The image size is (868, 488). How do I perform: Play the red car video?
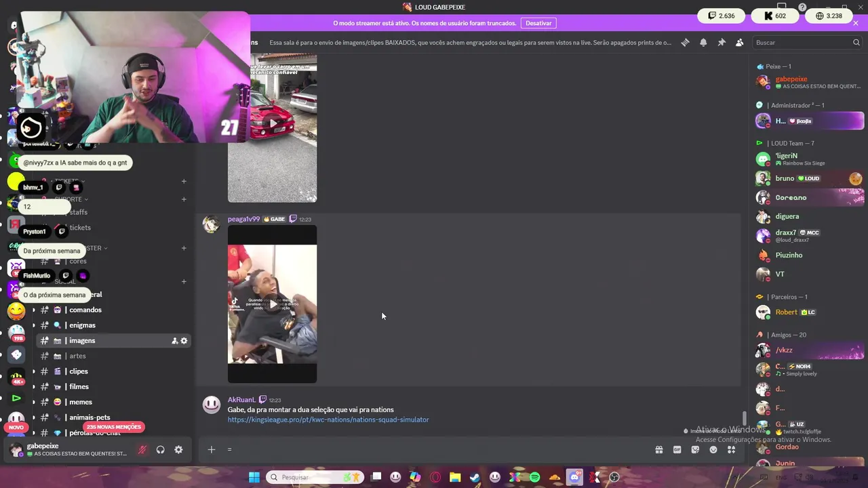272,124
